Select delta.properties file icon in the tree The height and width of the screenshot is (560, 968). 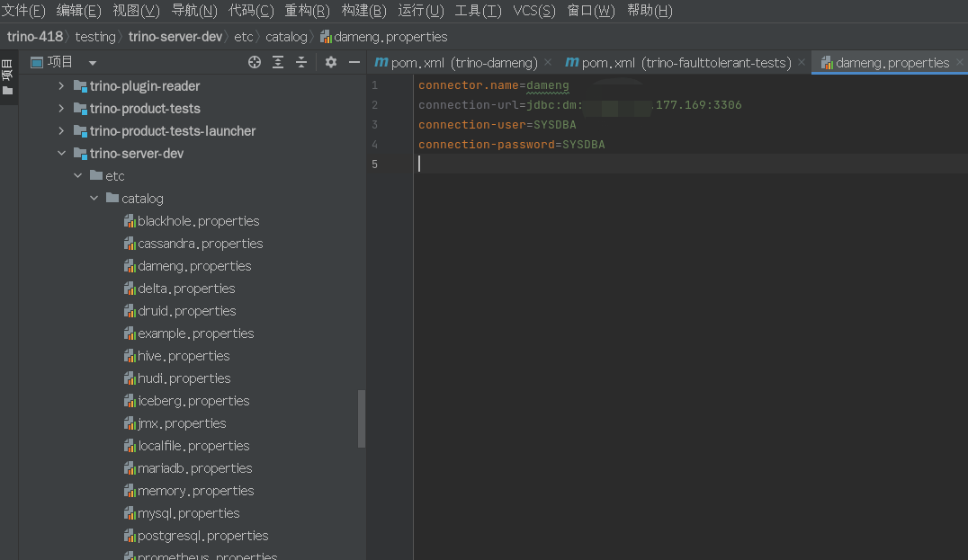coord(130,289)
